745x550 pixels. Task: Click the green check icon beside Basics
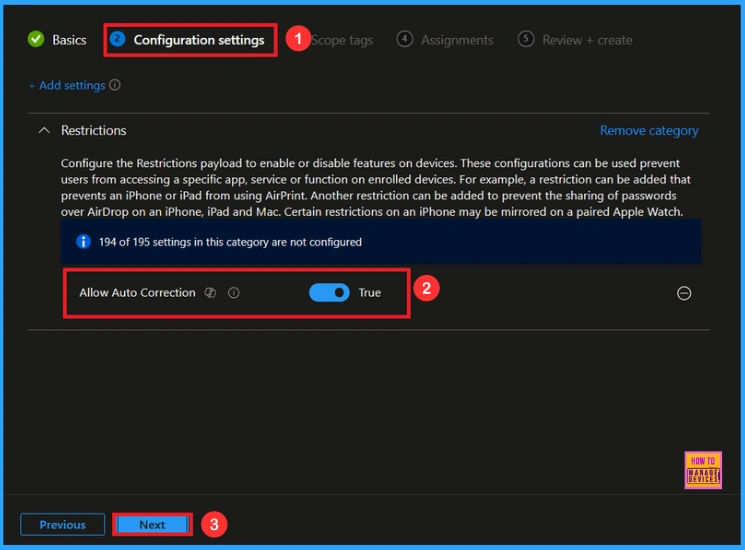pos(36,39)
